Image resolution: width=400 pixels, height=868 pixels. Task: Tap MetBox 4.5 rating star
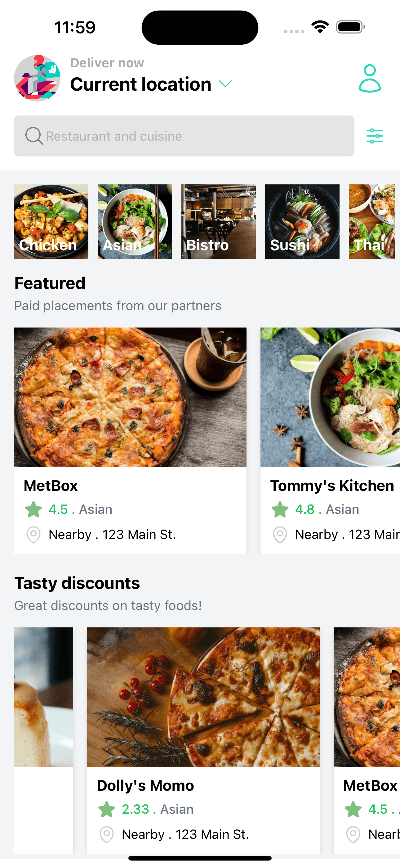tap(33, 509)
